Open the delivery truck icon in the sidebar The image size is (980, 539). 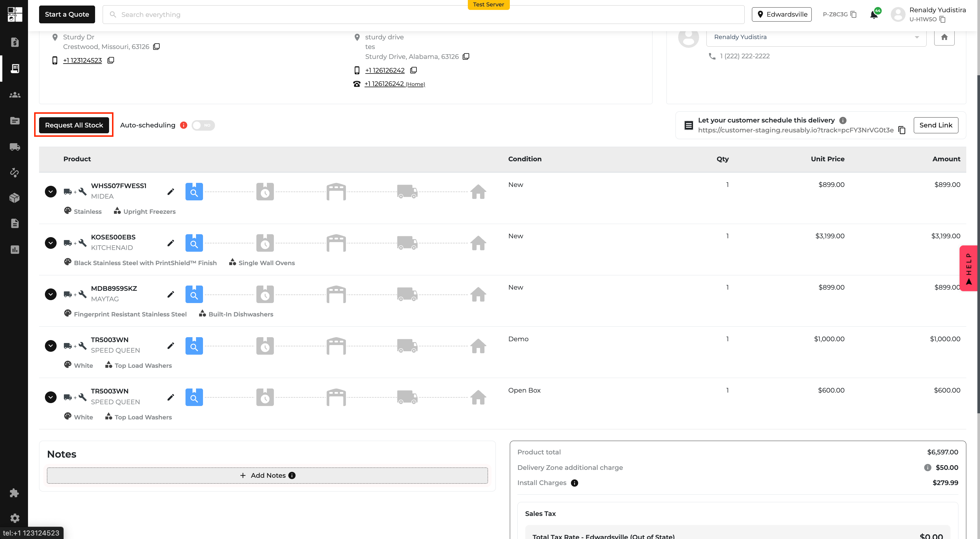(15, 147)
